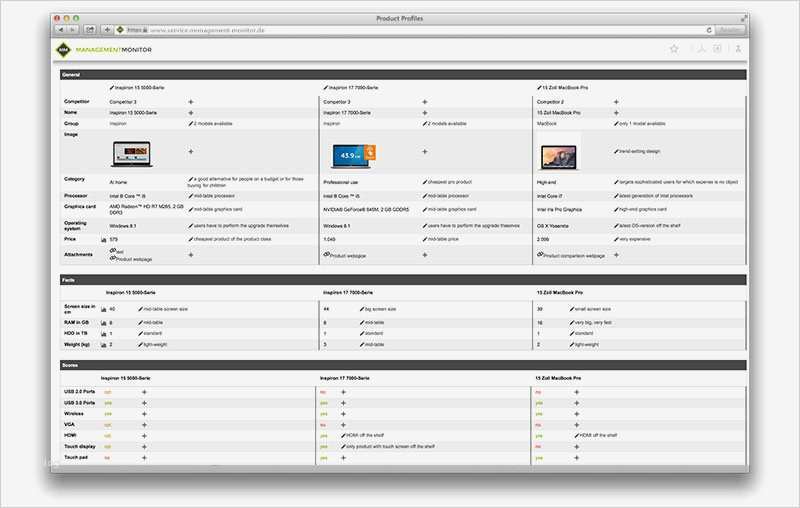The image size is (800, 508).
Task: Add note to Name row for Inspiron 15
Action: pyautogui.click(x=191, y=113)
